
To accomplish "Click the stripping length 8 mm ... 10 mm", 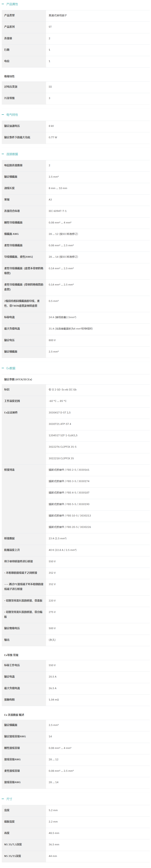I will (x=58, y=188).
